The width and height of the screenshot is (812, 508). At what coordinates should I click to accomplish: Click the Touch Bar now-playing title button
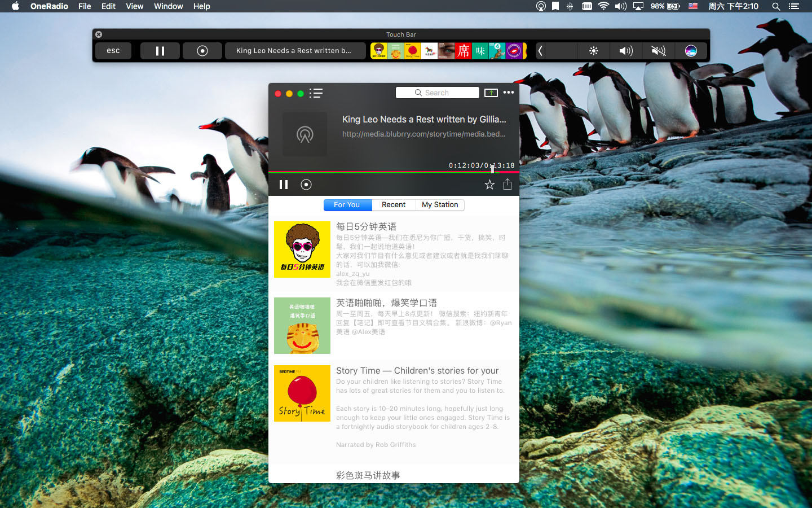pos(295,51)
